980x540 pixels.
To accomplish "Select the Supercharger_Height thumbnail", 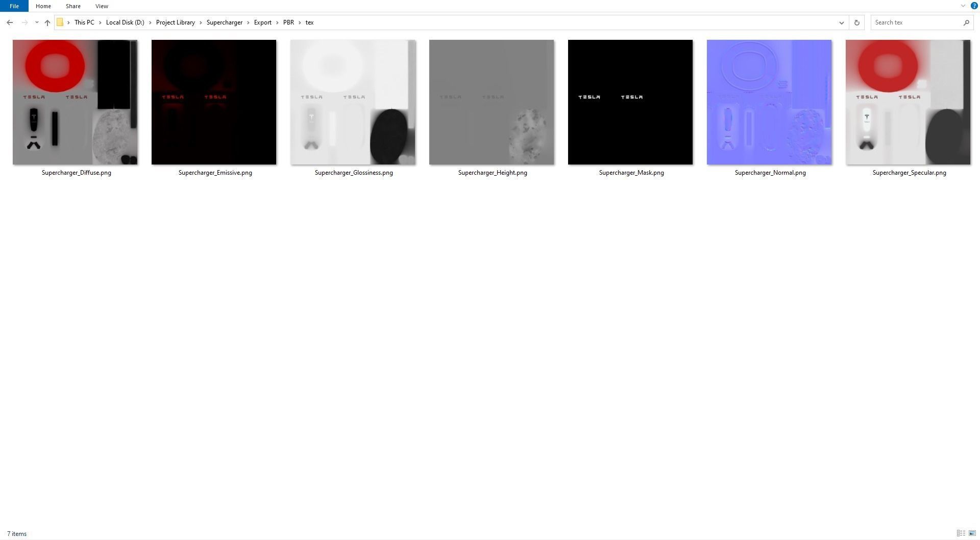I will 492,102.
